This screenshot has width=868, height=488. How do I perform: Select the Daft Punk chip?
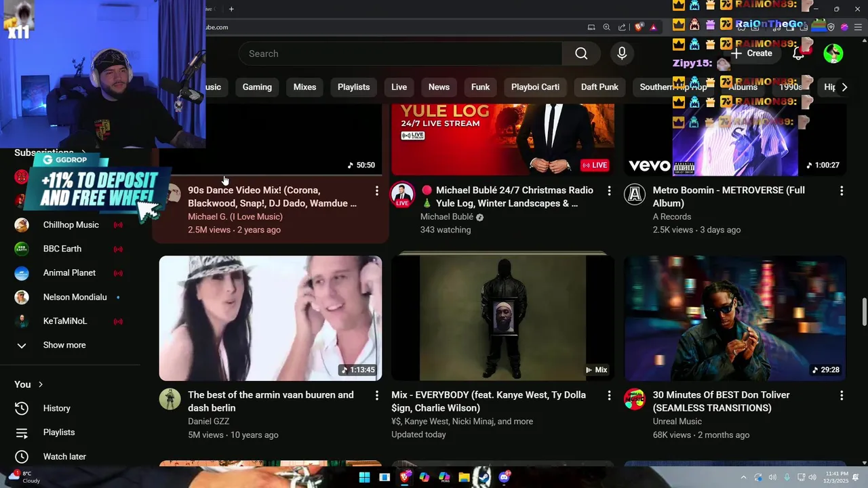click(599, 87)
